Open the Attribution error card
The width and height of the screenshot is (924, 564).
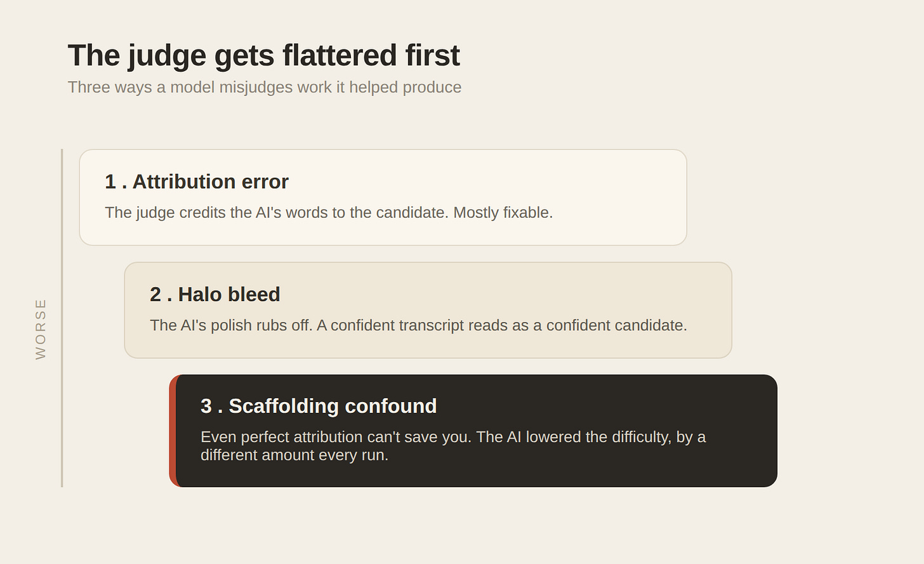383,198
